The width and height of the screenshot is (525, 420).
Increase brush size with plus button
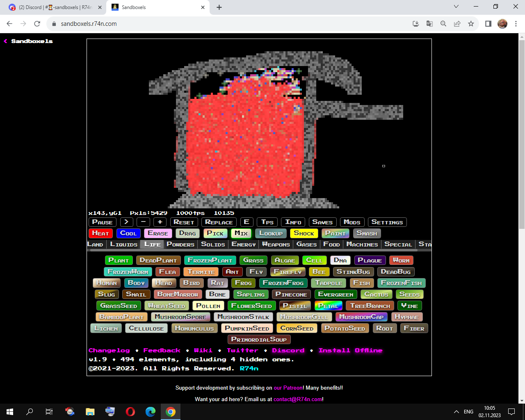coord(160,222)
